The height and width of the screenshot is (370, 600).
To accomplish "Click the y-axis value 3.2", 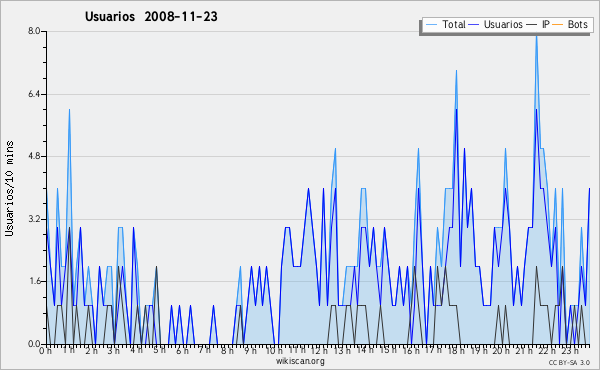I will [x=34, y=219].
